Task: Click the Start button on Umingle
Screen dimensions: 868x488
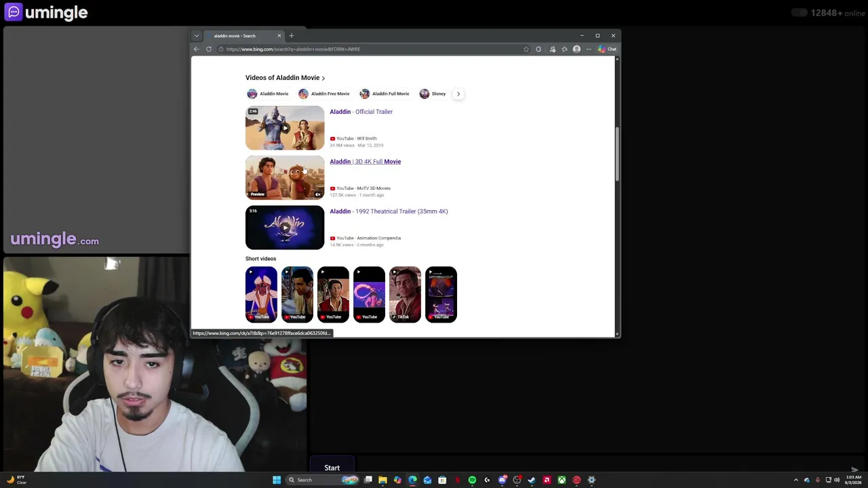Action: tap(332, 468)
